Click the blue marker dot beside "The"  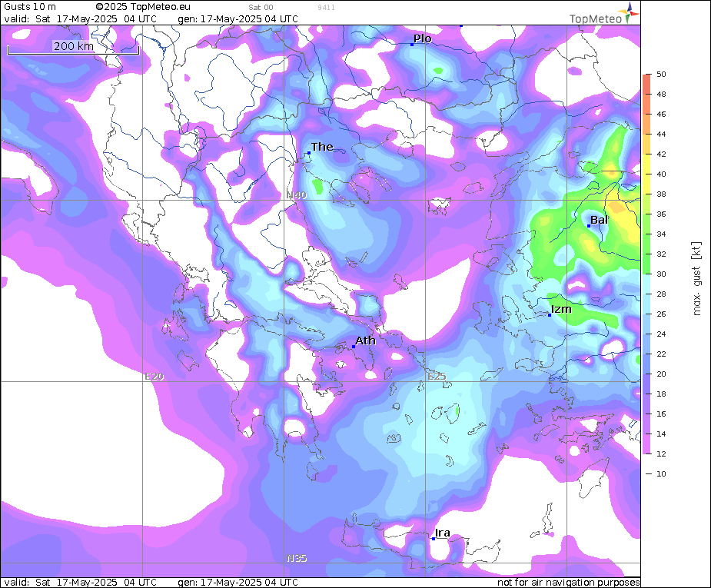click(309, 153)
